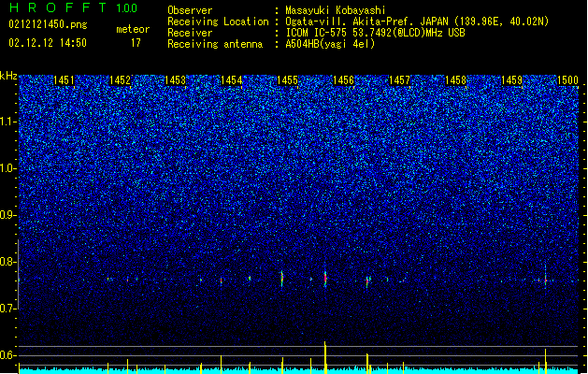Click the strong meteor echo just before 1456

(x=325, y=279)
